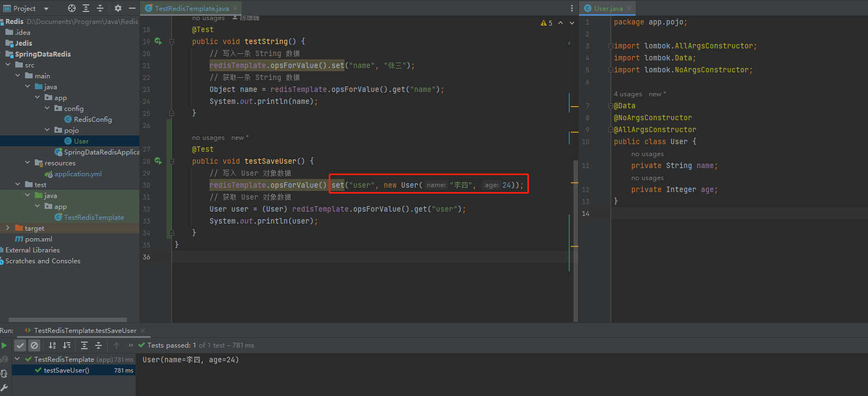The image size is (868, 396).
Task: Fold imports in User.java
Action: (611, 46)
